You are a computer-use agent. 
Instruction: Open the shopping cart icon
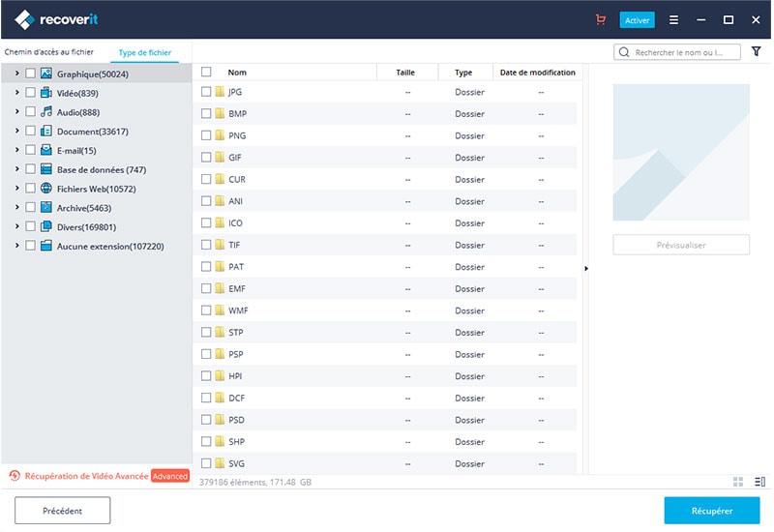coord(601,19)
